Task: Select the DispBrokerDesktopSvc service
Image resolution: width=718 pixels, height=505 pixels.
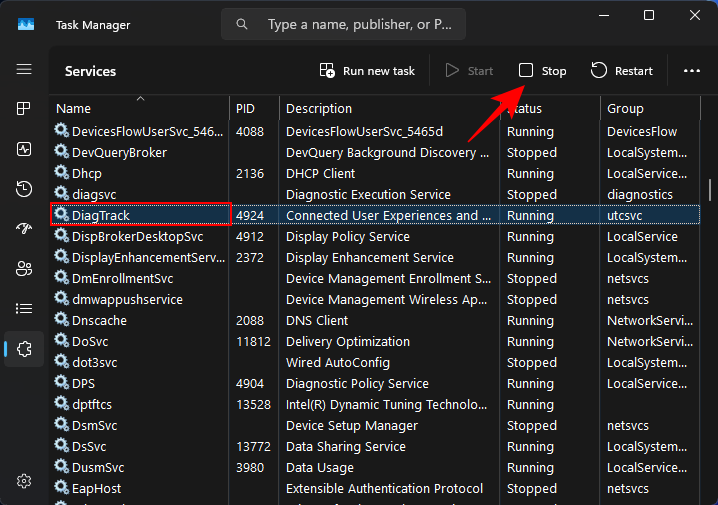Action: (x=137, y=237)
